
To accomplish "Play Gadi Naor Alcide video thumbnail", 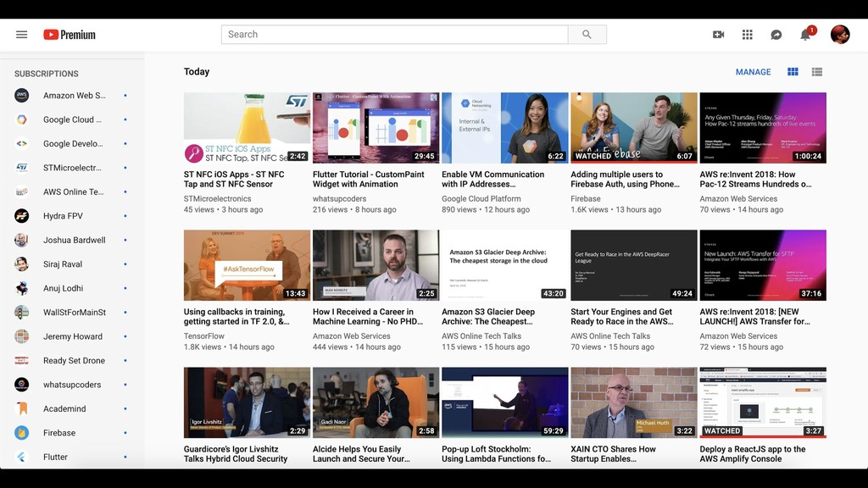I will click(x=376, y=402).
